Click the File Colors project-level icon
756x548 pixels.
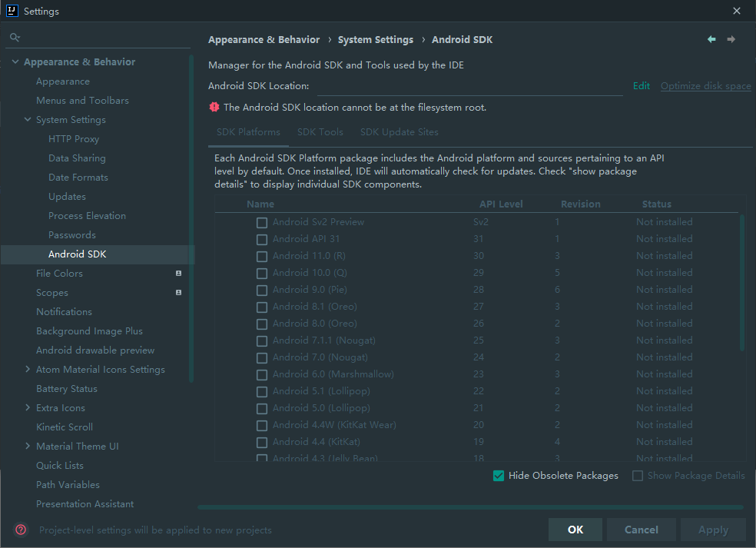click(x=178, y=274)
